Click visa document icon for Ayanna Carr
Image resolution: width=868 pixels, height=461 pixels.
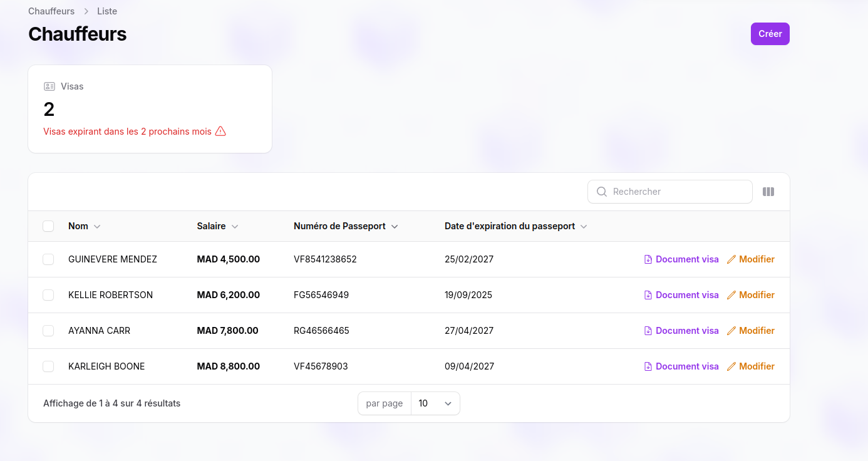click(x=648, y=331)
